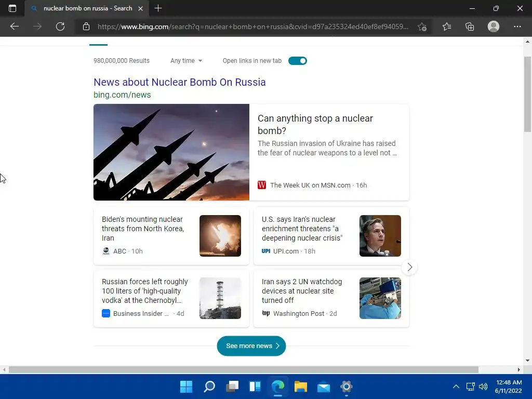This screenshot has width=532, height=399.
Task: Open the missile silhouette news image
Action: [171, 152]
